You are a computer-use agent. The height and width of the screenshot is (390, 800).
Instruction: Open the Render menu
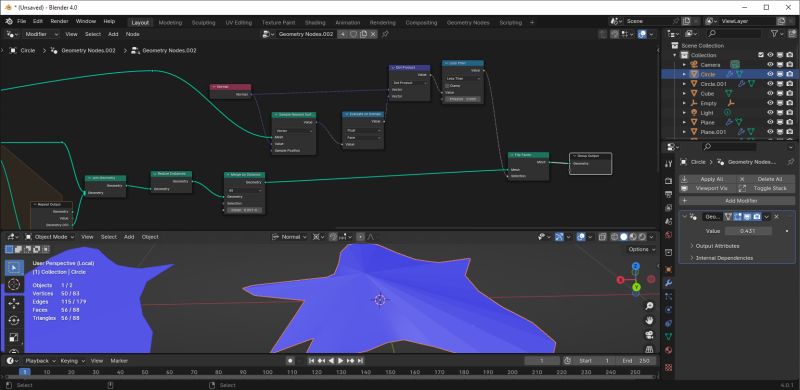point(59,21)
